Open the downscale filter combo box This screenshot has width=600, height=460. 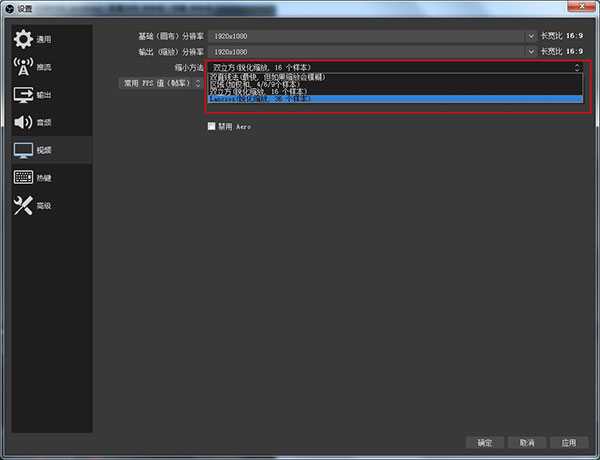pos(396,67)
